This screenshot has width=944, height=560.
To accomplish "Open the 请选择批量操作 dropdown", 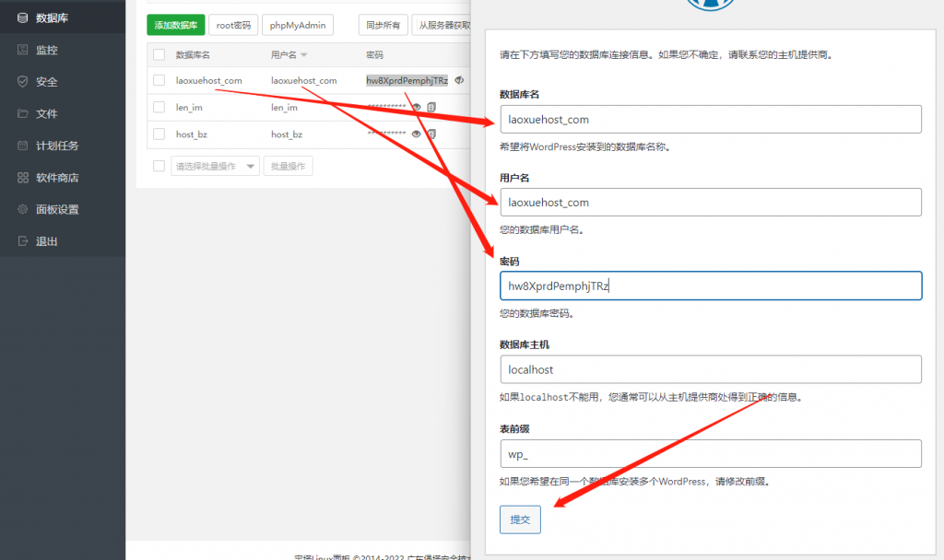I will coord(215,166).
